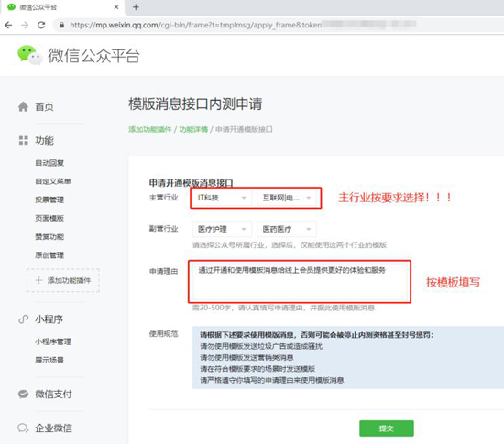Click the bold 请根据下述要求使用模版消息 line

pos(317,335)
